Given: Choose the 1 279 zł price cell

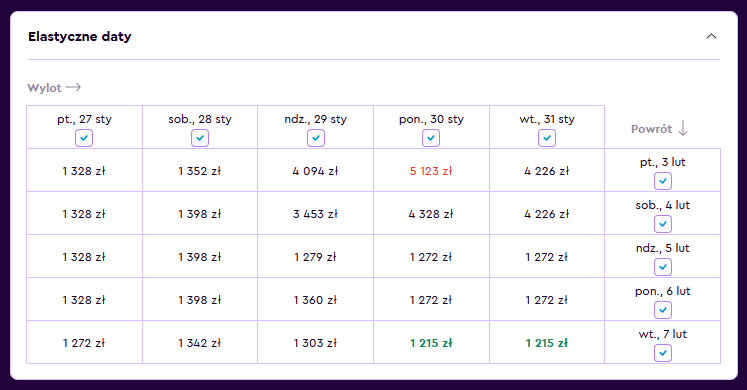Looking at the screenshot, I should coord(315,257).
